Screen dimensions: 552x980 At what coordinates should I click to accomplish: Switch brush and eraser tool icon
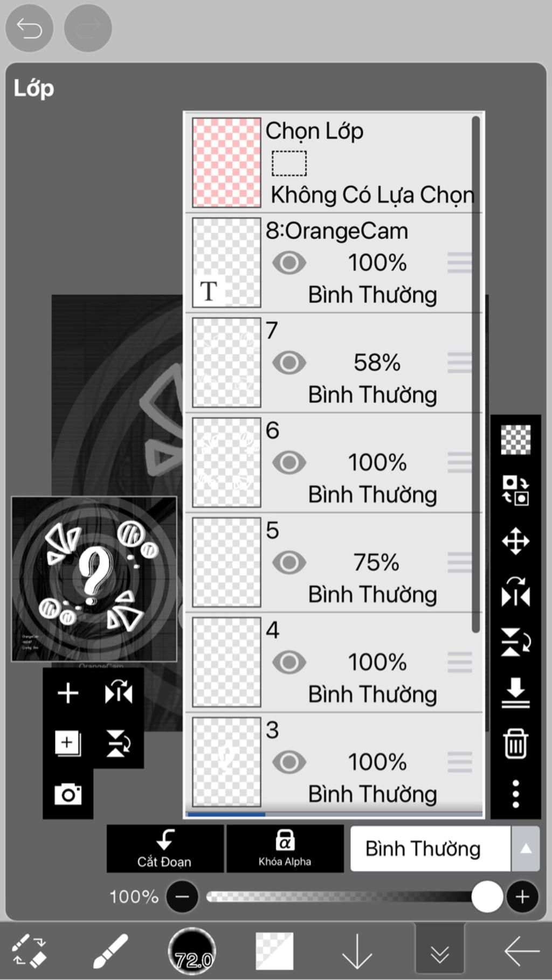(29, 951)
